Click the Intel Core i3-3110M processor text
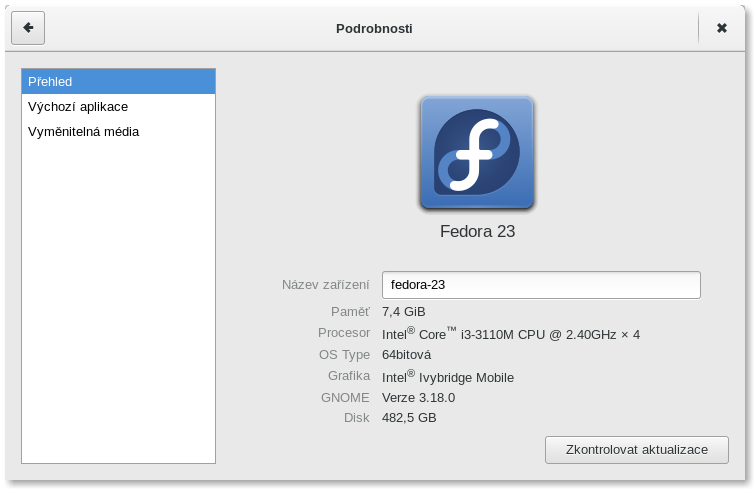Viewport: 754px width, 489px height. tap(511, 334)
